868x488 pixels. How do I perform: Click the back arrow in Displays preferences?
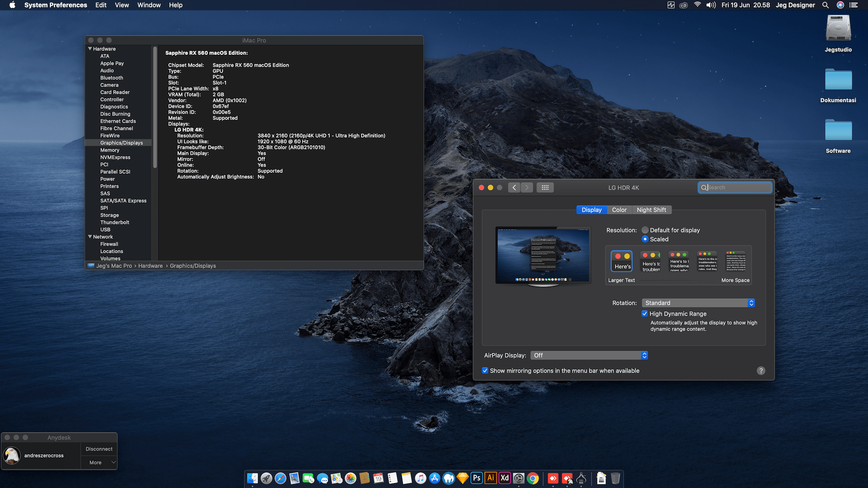(x=514, y=188)
